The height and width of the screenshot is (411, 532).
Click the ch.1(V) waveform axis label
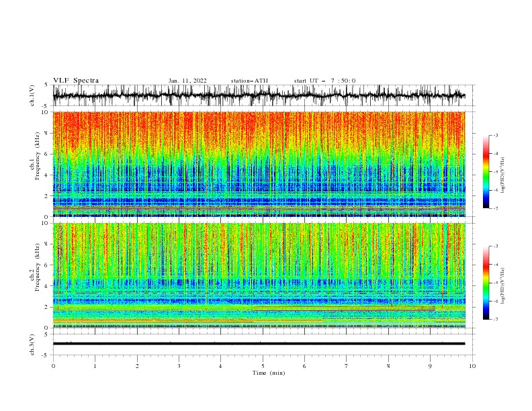click(32, 95)
